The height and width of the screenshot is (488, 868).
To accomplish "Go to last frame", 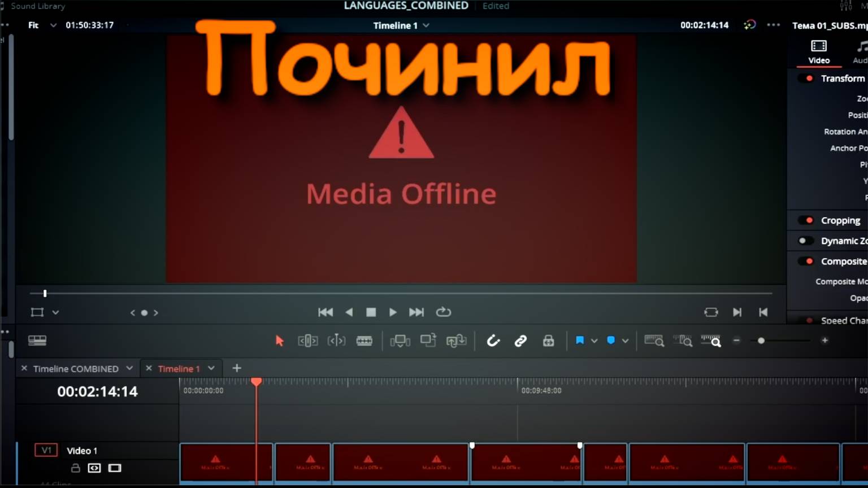I will point(416,312).
